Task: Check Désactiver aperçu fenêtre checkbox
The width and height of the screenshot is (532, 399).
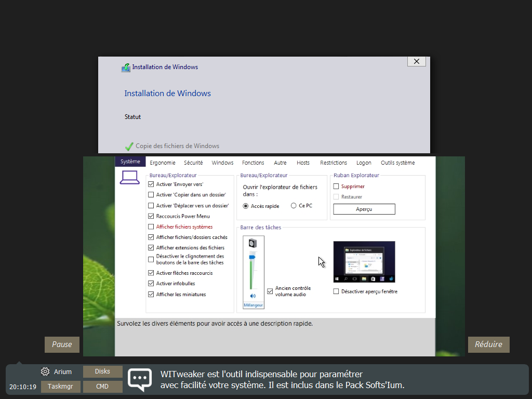Action: pos(336,291)
